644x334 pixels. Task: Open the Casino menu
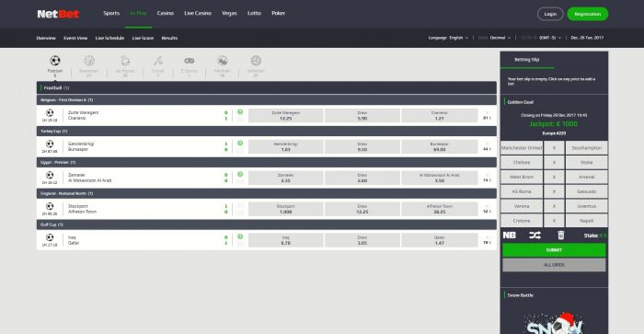click(165, 13)
